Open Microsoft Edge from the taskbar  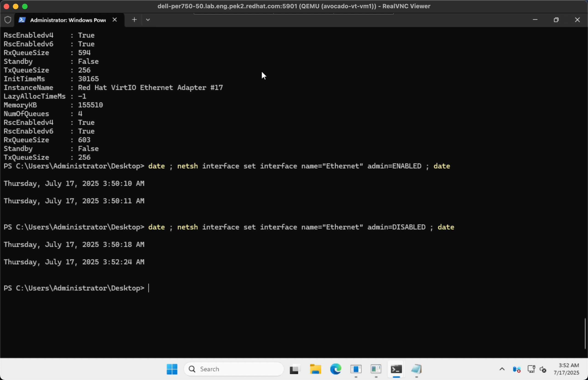coord(335,369)
